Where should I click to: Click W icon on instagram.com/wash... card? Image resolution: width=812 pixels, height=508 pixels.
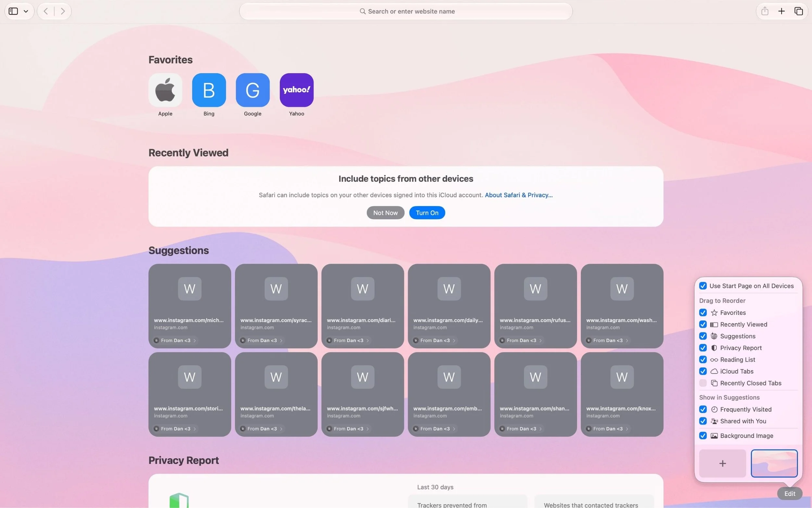622,289
